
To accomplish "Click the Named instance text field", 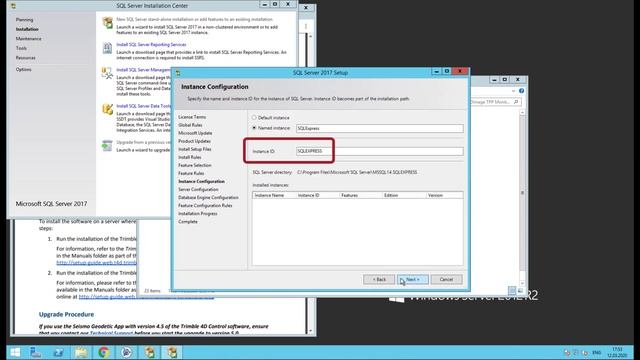I will pyautogui.click(x=380, y=128).
